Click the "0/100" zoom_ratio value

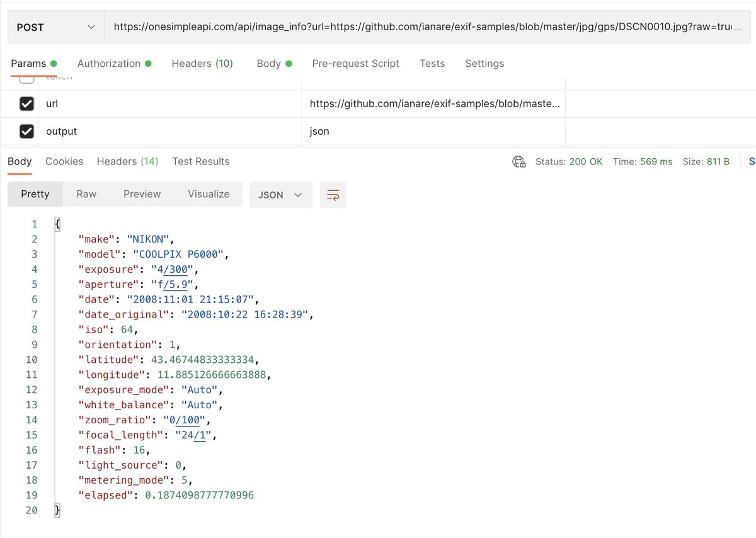[x=185, y=420]
